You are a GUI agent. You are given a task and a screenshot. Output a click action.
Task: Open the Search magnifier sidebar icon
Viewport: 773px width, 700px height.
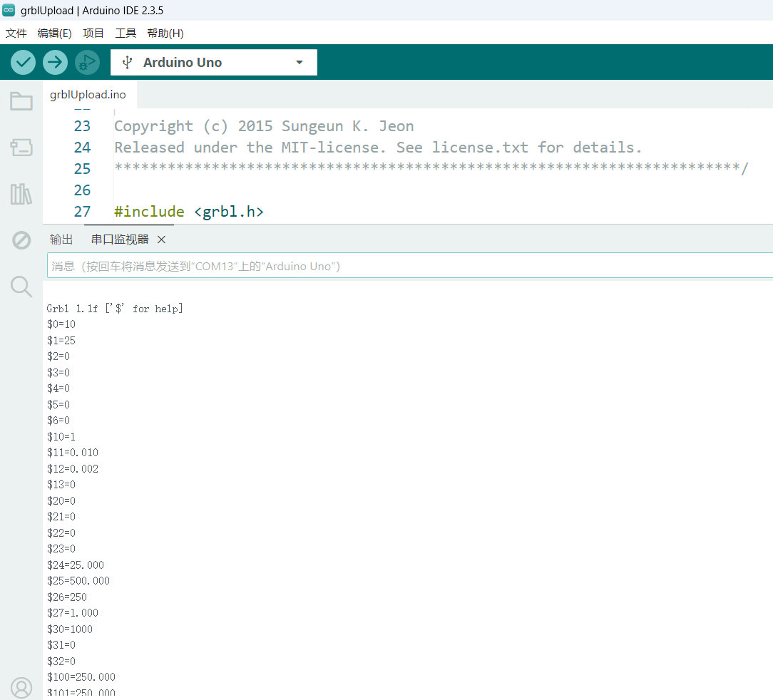pyautogui.click(x=21, y=287)
